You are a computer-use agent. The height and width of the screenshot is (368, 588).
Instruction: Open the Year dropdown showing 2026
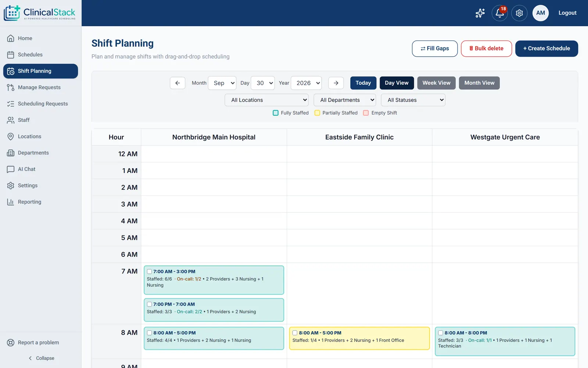click(306, 83)
